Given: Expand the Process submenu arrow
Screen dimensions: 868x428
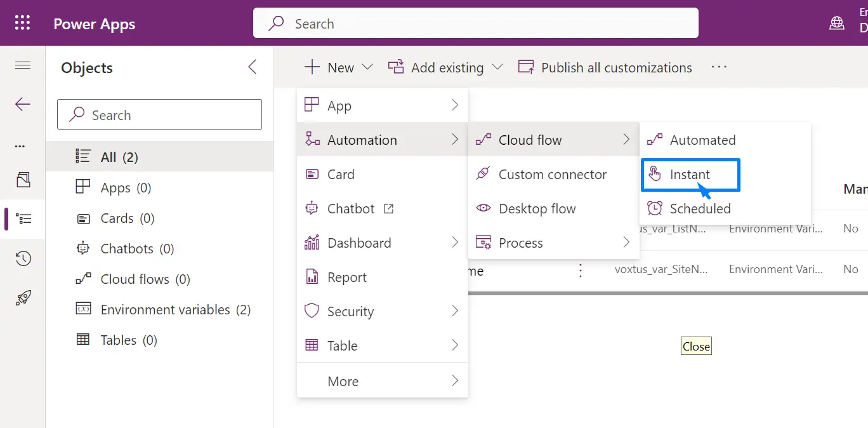Looking at the screenshot, I should [x=626, y=243].
